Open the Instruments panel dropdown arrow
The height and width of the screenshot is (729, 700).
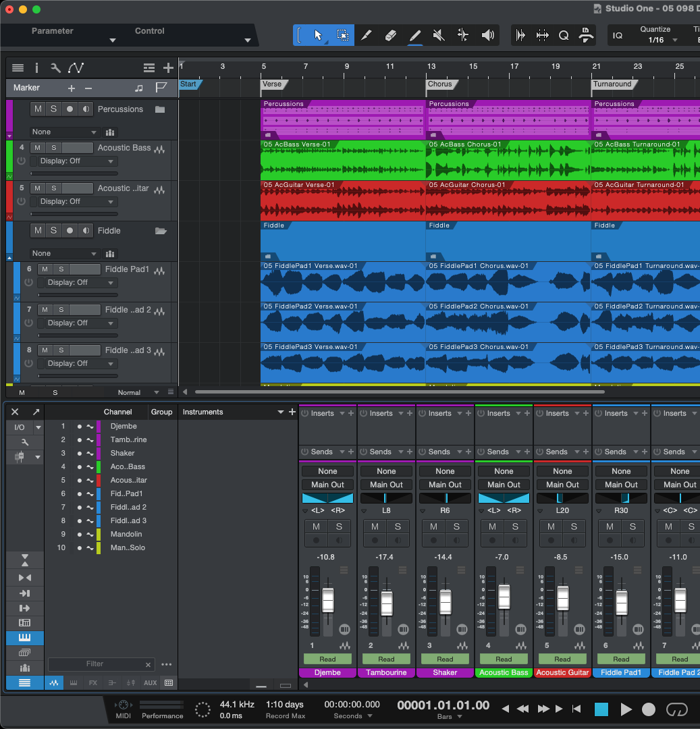(280, 412)
